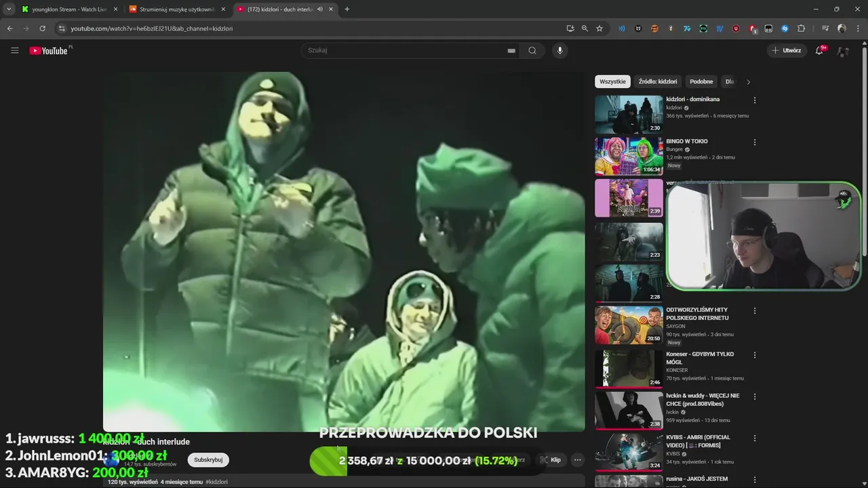Open the kidzlori - dominikana thumbnail
The height and width of the screenshot is (488, 868).
pyautogui.click(x=629, y=114)
